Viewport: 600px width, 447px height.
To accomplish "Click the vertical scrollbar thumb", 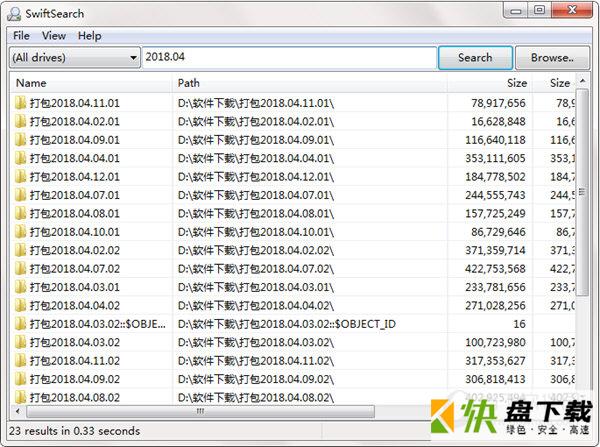I will point(582,193).
